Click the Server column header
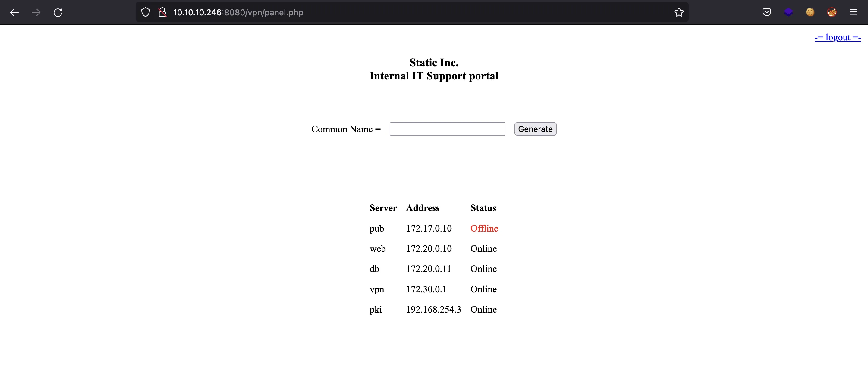Screen dimensions: 868x377 tap(384, 207)
